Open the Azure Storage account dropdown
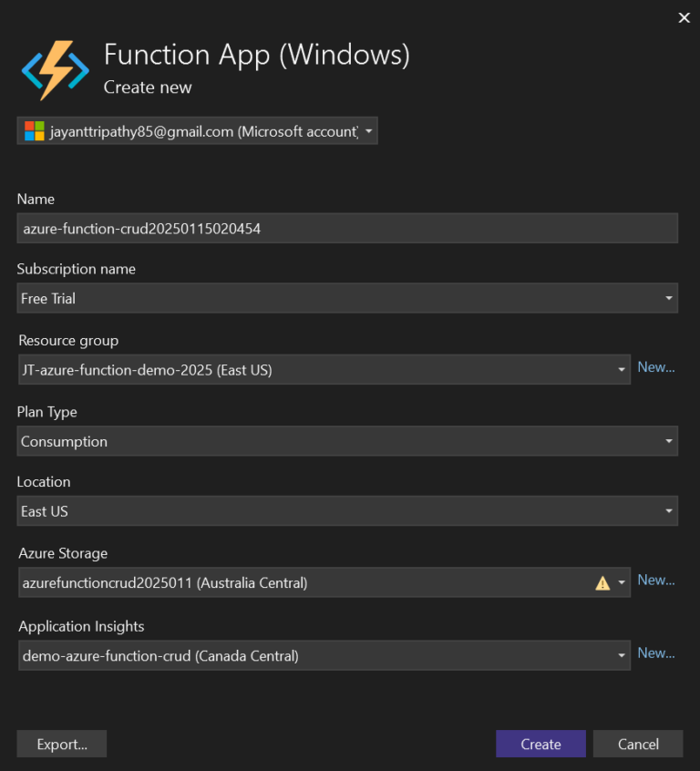 [x=622, y=581]
